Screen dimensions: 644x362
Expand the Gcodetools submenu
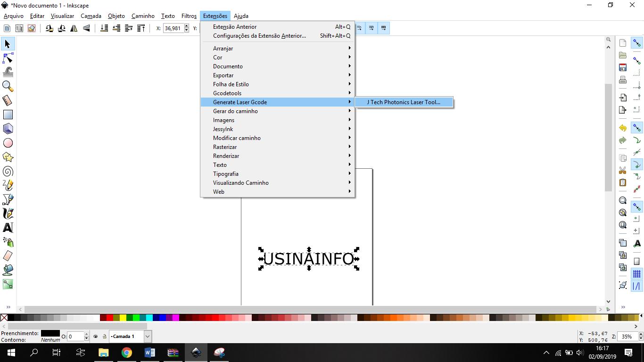[x=278, y=93]
